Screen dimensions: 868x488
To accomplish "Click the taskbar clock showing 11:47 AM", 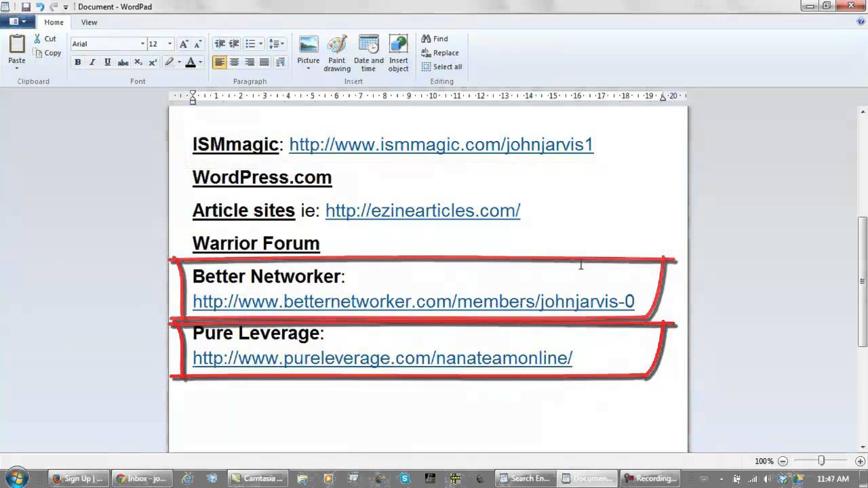I will tap(833, 479).
